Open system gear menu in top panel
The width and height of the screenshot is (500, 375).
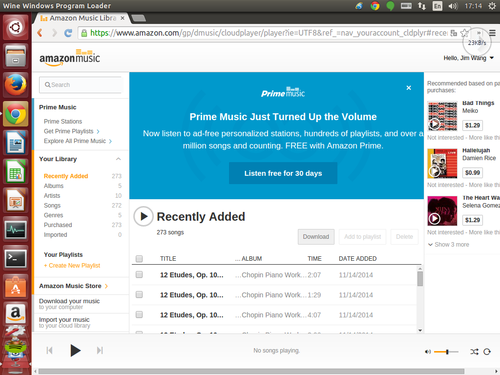[x=492, y=6]
